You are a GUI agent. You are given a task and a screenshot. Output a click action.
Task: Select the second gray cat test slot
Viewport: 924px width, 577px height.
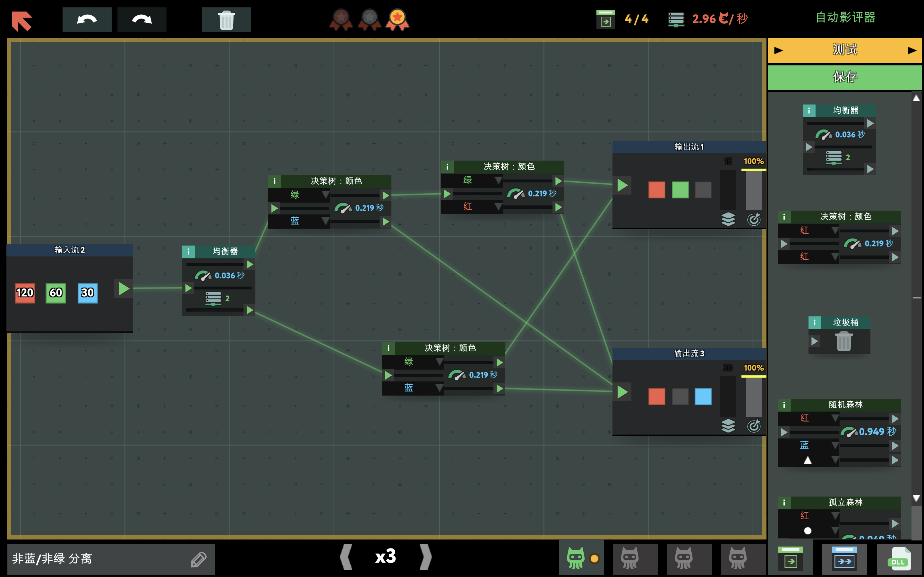pos(629,559)
